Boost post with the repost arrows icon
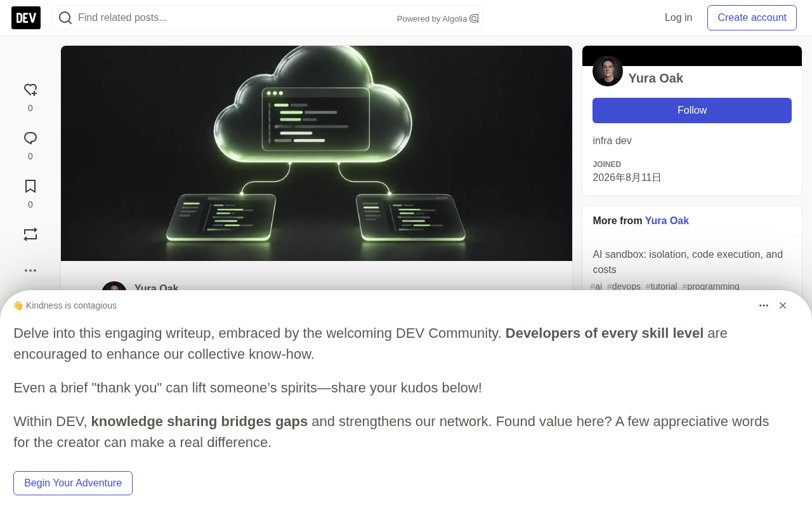 [x=30, y=234]
